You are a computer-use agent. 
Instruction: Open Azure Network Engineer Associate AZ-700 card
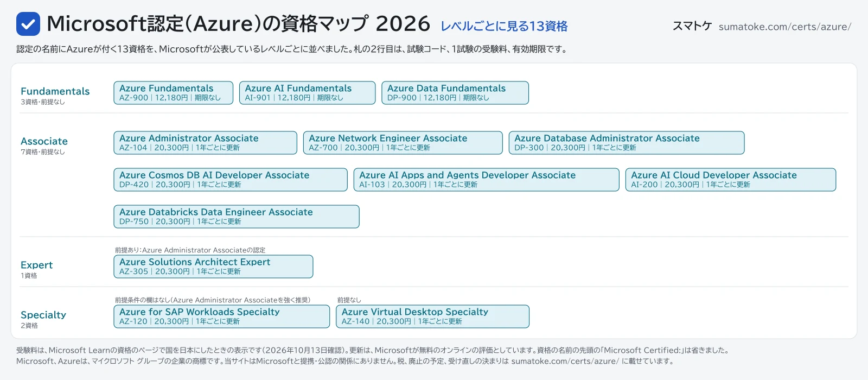point(403,143)
